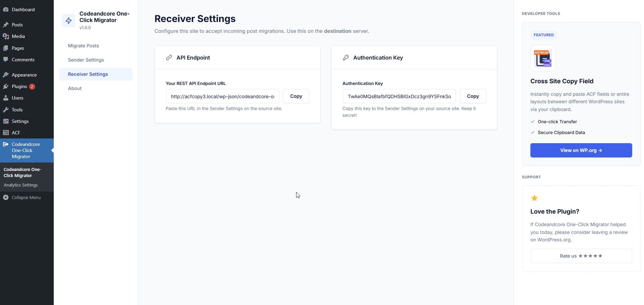Image resolution: width=644 pixels, height=305 pixels.
Task: Open the WordPress Settings menu
Action: click(27, 121)
